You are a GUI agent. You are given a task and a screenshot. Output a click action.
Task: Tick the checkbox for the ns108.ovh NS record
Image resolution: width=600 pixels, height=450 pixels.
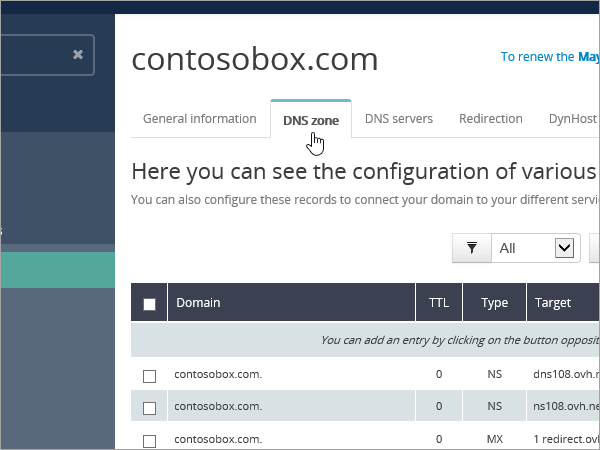pos(149,408)
